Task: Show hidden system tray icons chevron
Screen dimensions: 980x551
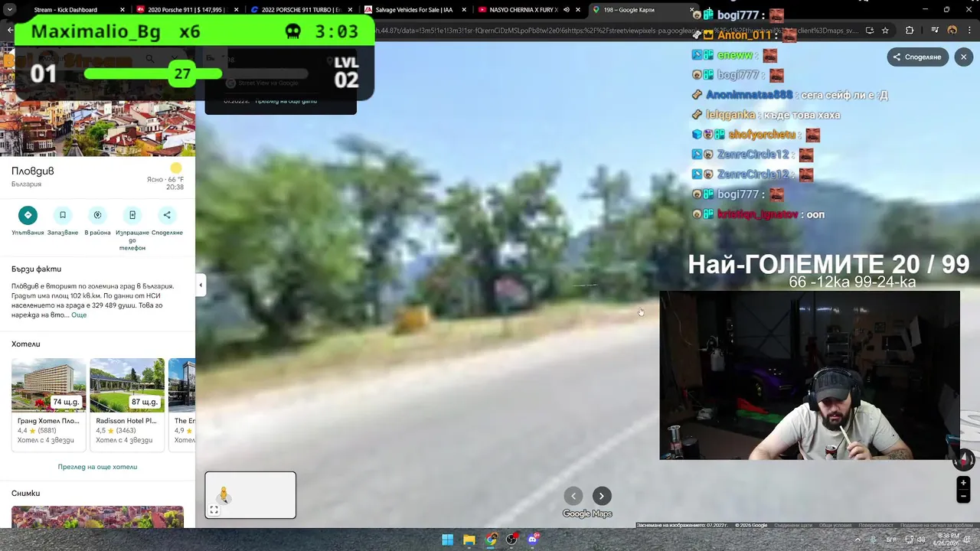Action: coord(857,540)
